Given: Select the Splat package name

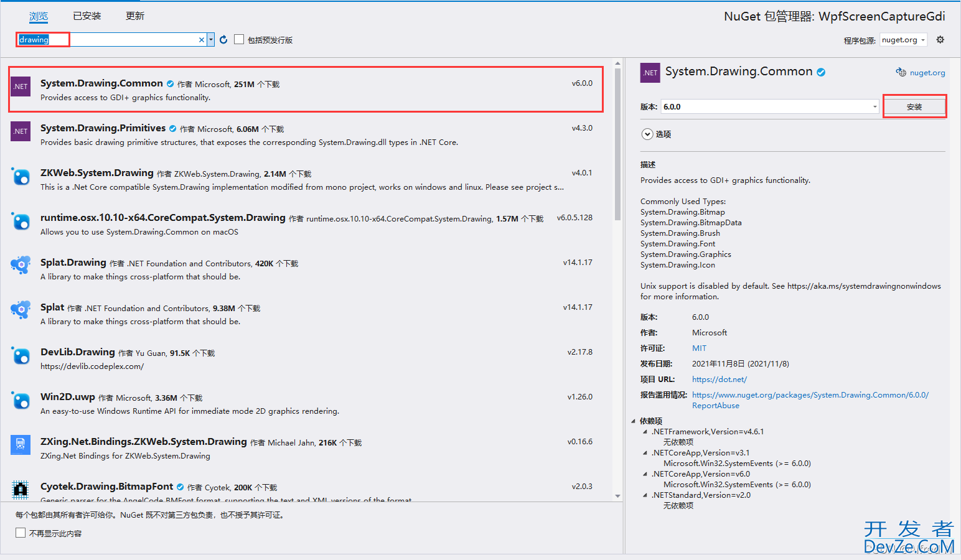Looking at the screenshot, I should tap(52, 307).
